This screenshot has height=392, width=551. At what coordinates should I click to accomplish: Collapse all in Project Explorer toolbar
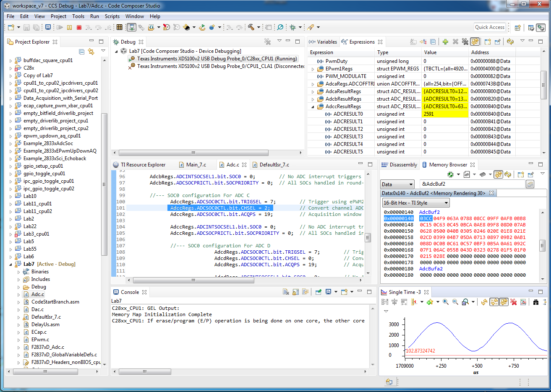pos(81,52)
